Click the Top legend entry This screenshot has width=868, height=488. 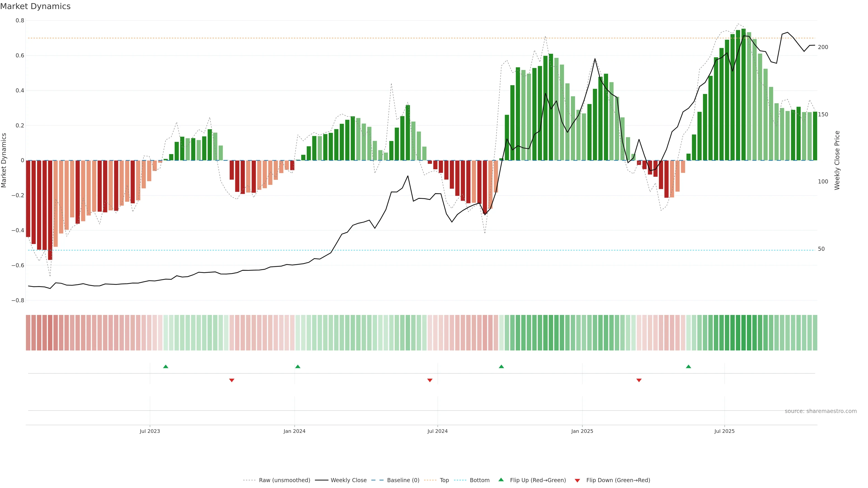point(444,480)
